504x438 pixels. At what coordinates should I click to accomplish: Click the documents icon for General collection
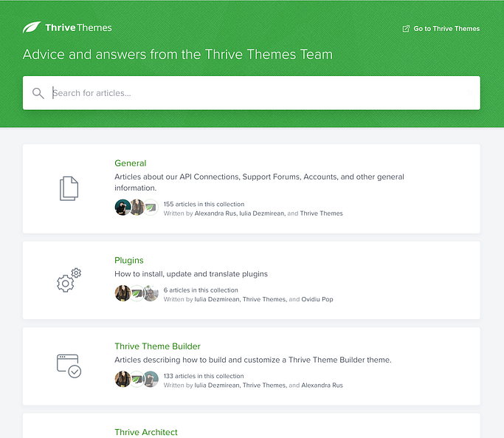tap(69, 188)
